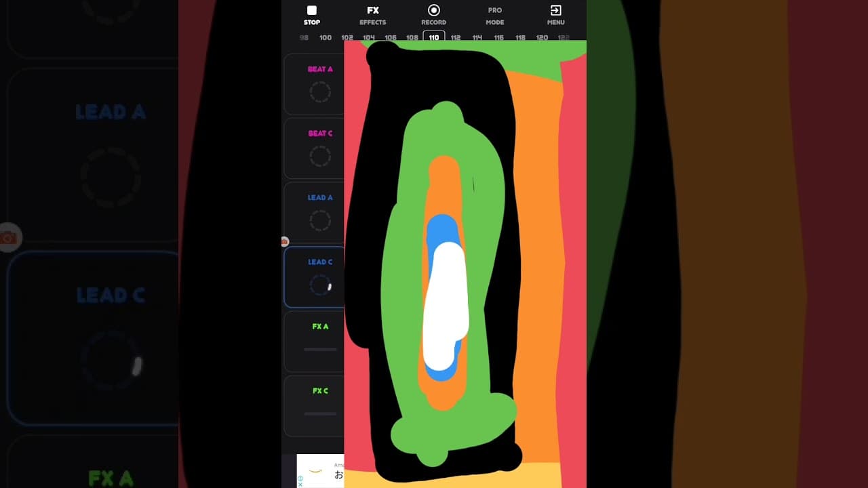The image size is (868, 488).
Task: Trigger the LEAD A pad
Action: pyautogui.click(x=315, y=213)
